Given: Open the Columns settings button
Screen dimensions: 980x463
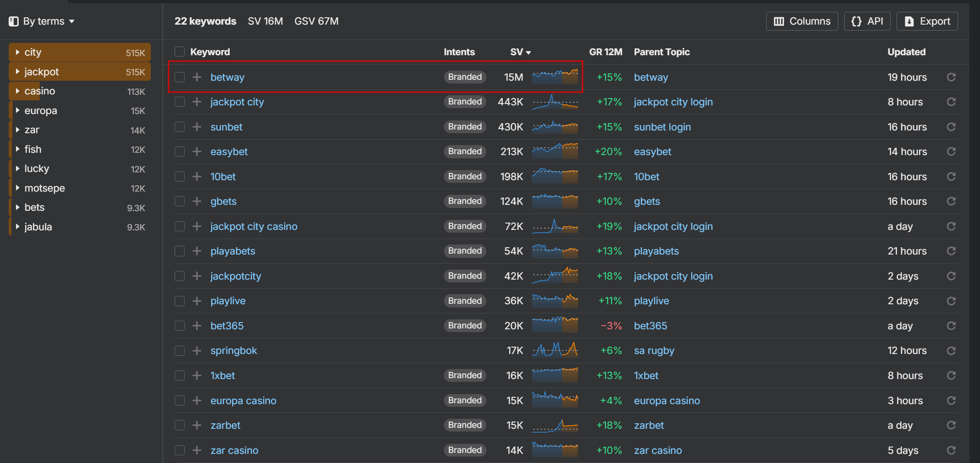Looking at the screenshot, I should click(x=802, y=21).
